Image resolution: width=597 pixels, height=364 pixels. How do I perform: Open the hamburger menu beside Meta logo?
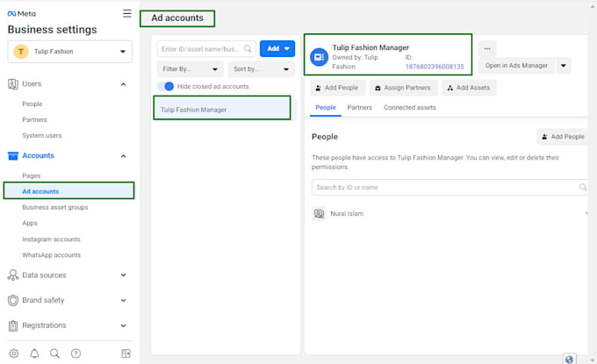pyautogui.click(x=126, y=14)
